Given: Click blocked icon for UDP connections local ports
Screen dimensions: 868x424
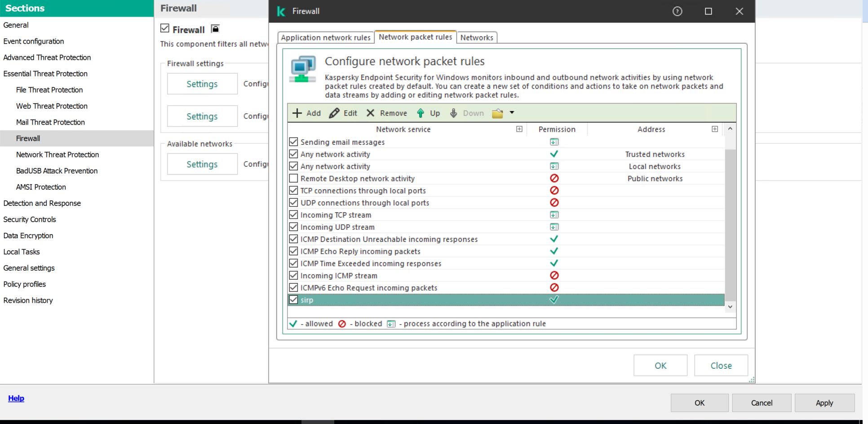Looking at the screenshot, I should pyautogui.click(x=554, y=203).
